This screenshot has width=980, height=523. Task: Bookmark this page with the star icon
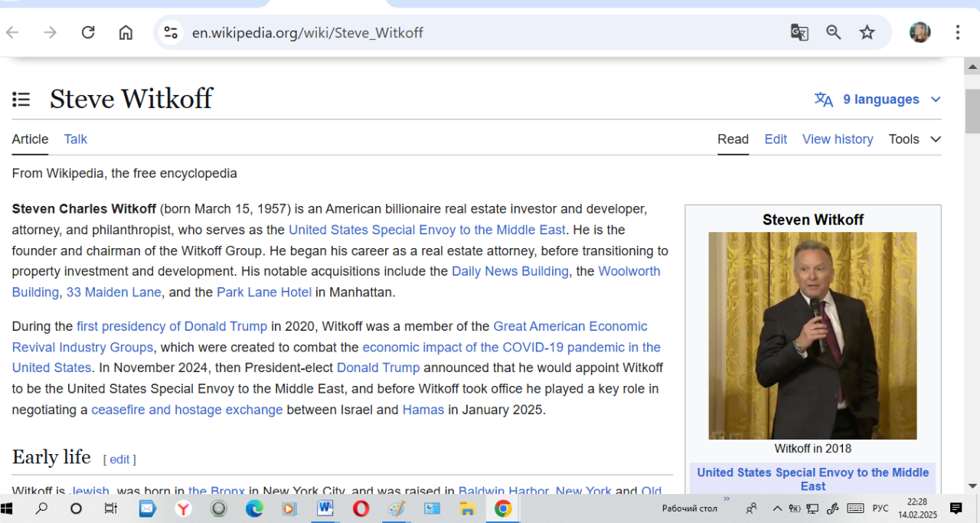(867, 32)
